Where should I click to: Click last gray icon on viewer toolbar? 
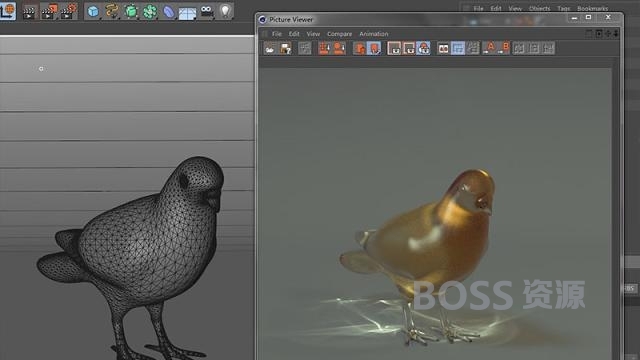coord(549,49)
